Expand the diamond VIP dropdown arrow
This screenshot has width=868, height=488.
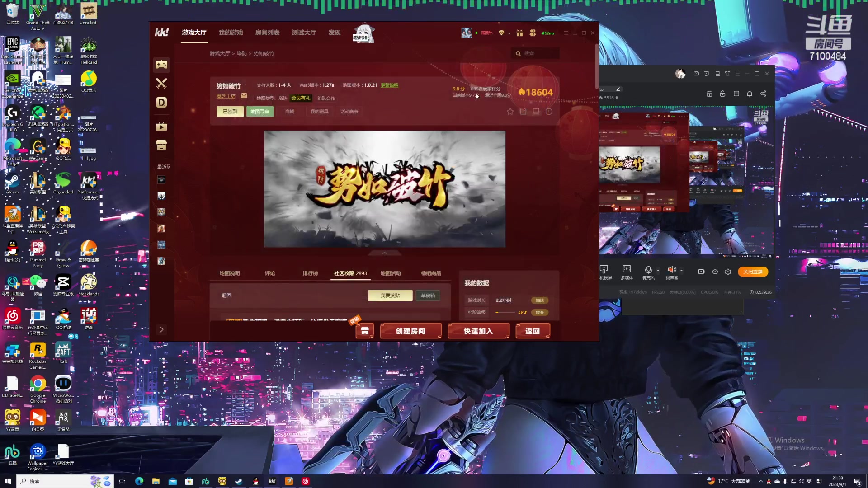pos(509,33)
